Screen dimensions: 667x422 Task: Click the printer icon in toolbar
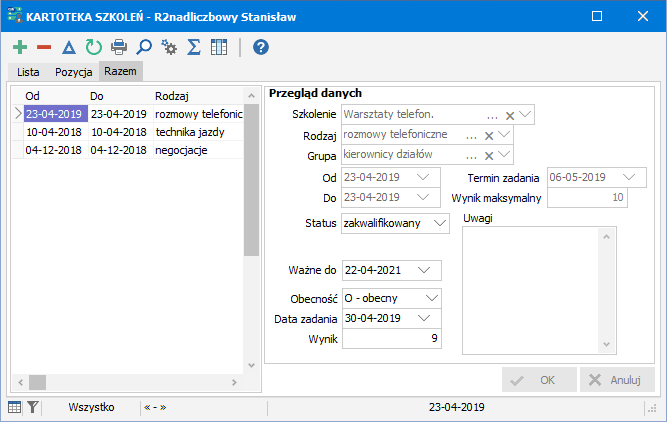(119, 47)
